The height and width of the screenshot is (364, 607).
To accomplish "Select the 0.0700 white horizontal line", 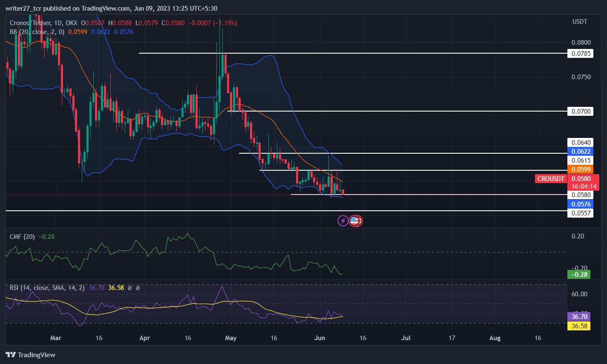I will coord(397,111).
